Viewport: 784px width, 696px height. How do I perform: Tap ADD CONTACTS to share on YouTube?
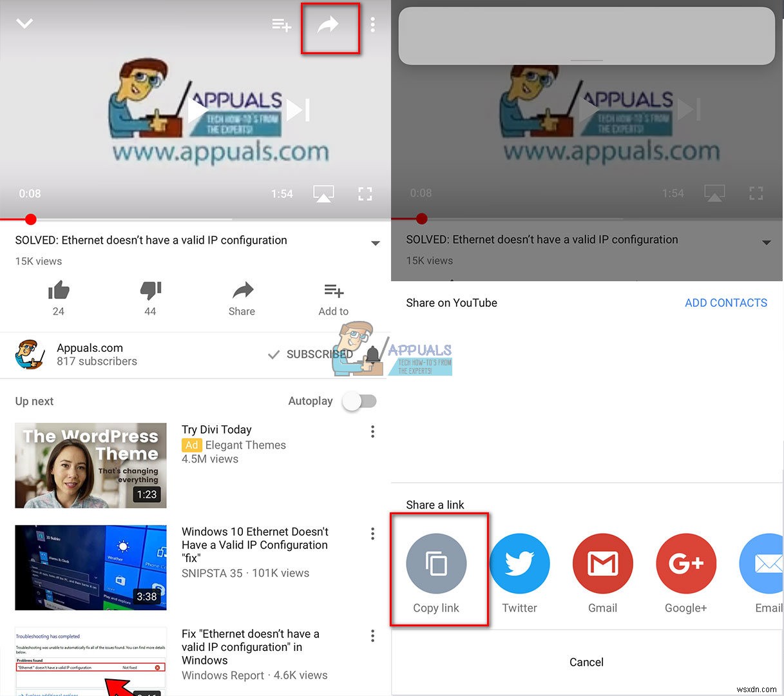click(725, 302)
